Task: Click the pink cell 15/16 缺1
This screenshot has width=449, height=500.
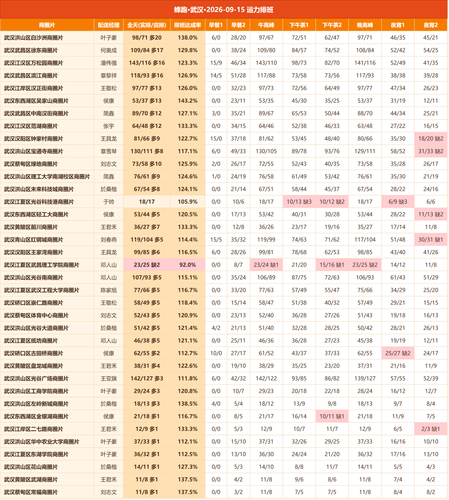Action: coord(332,265)
